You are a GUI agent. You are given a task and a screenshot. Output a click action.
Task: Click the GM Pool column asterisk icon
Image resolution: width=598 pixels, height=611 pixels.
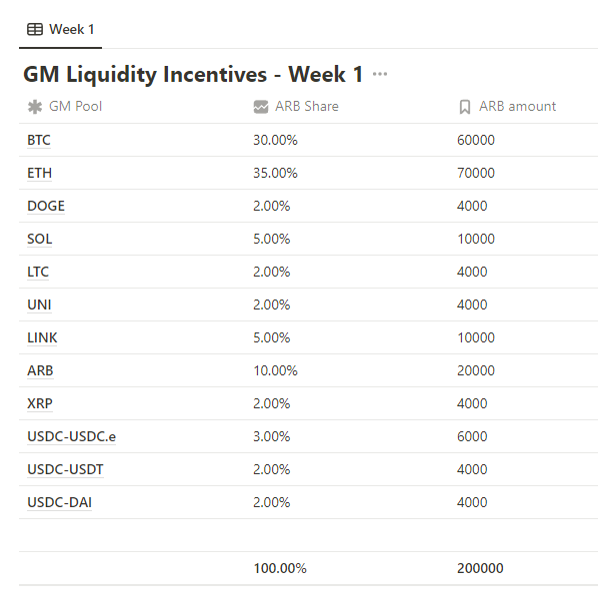(35, 107)
